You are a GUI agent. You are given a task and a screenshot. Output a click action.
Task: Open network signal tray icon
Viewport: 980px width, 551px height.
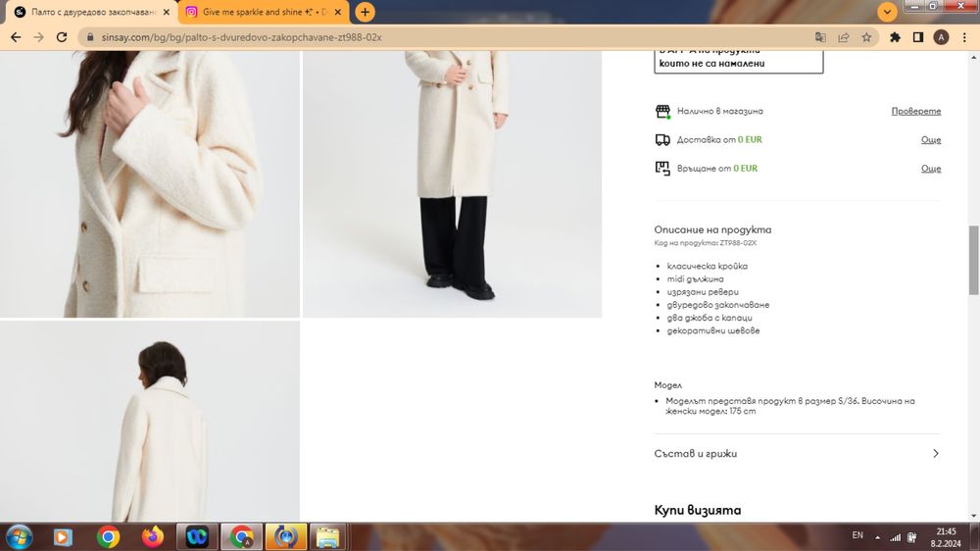coord(896,537)
